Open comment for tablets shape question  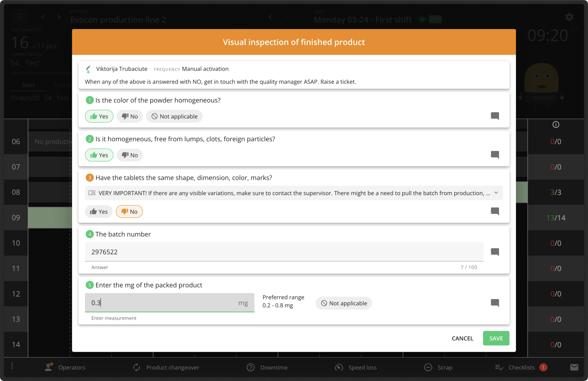coord(495,211)
